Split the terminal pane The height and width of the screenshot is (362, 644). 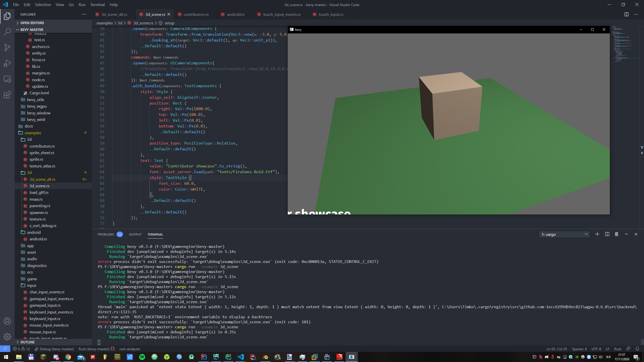pos(607,234)
